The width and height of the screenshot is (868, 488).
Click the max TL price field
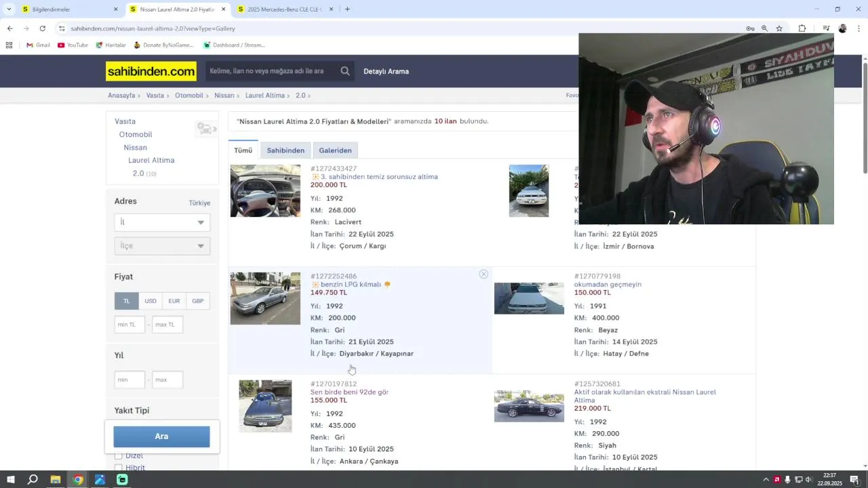(167, 325)
